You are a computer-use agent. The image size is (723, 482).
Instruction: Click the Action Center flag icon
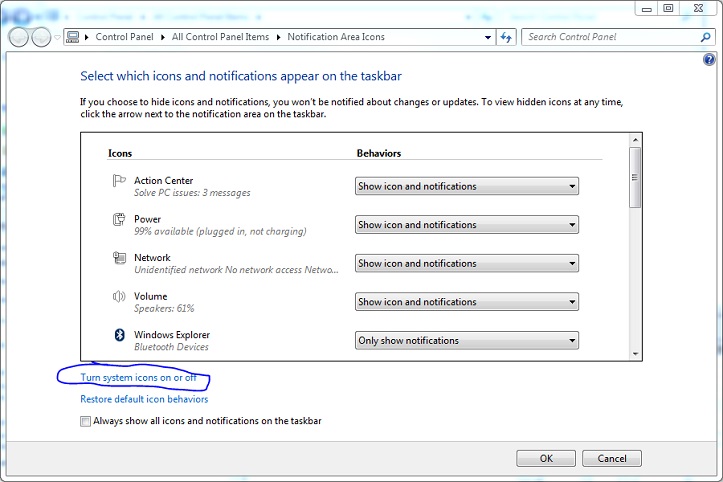(x=119, y=180)
